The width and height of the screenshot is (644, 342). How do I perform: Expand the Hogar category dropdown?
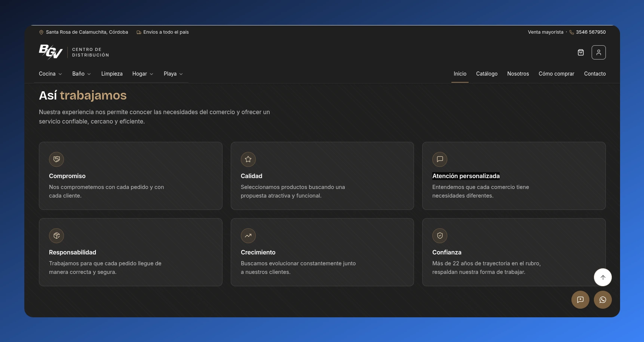143,74
